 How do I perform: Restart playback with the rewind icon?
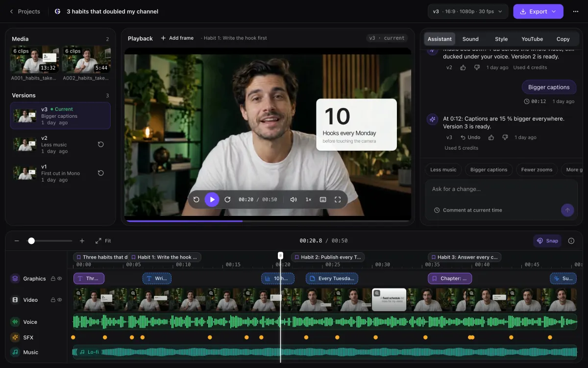click(x=196, y=200)
